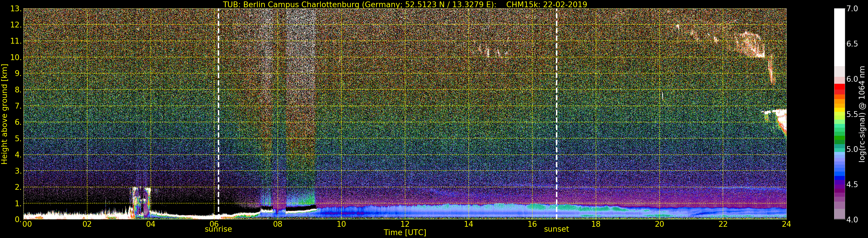Click the '13.' height tick label
Screen dimensions: 868x238
(x=16, y=9)
